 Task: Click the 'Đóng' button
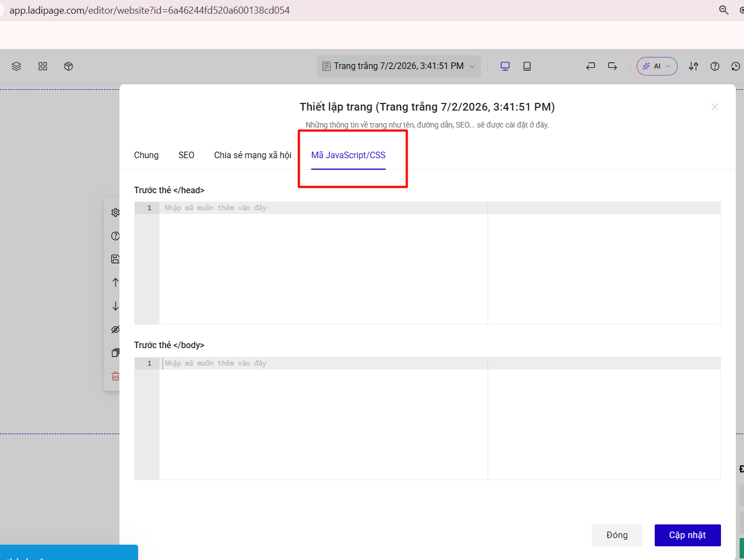click(617, 535)
